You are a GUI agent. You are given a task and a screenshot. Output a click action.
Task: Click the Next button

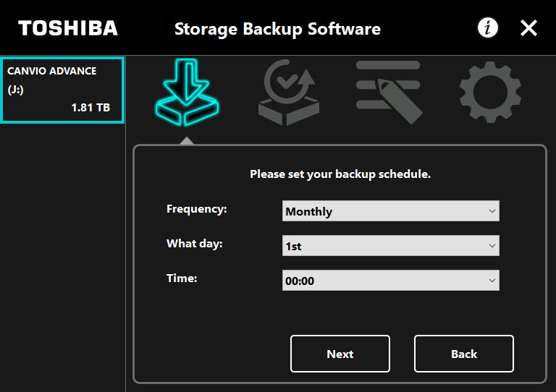pos(340,354)
